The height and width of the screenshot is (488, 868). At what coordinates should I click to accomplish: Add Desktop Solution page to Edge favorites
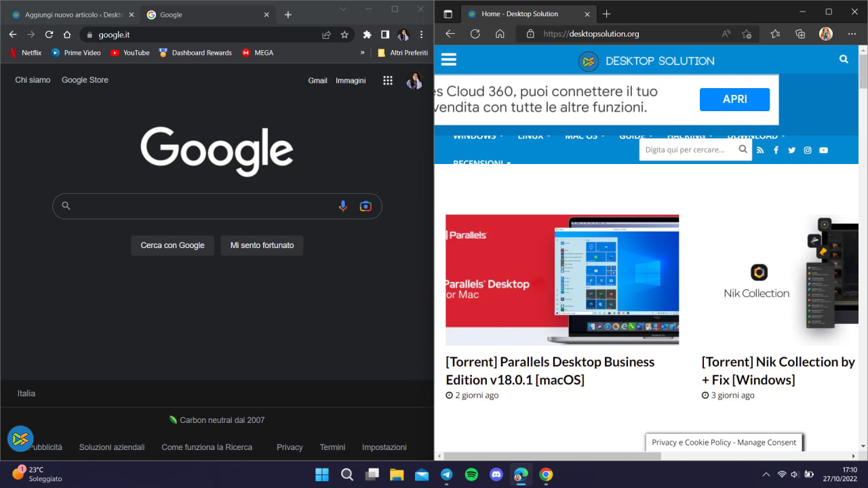click(747, 34)
